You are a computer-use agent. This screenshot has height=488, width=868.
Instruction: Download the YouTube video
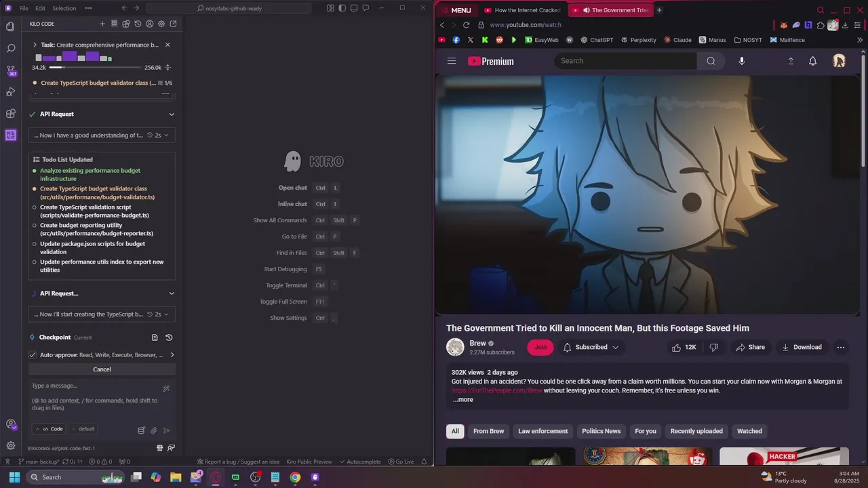(802, 347)
